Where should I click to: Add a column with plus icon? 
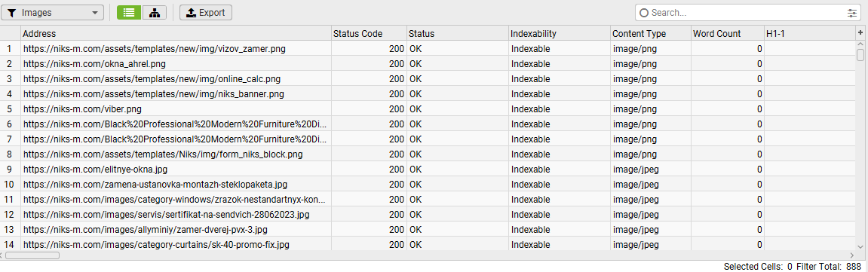point(860,33)
